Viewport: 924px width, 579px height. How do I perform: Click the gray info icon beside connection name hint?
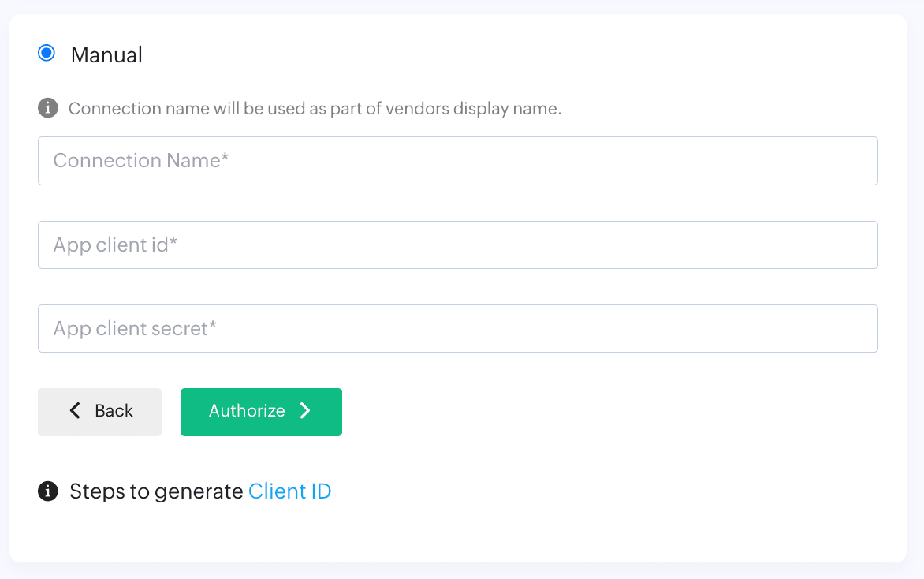tap(48, 107)
